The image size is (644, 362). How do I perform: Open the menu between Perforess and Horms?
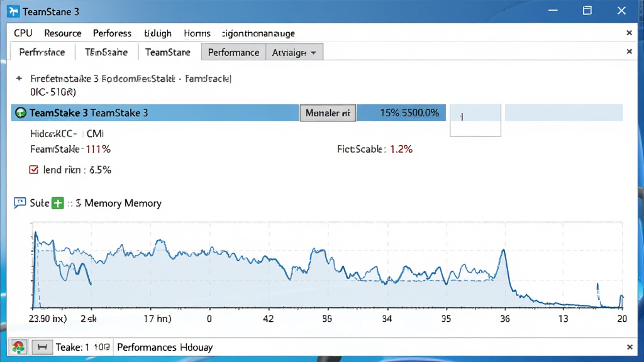click(x=158, y=33)
